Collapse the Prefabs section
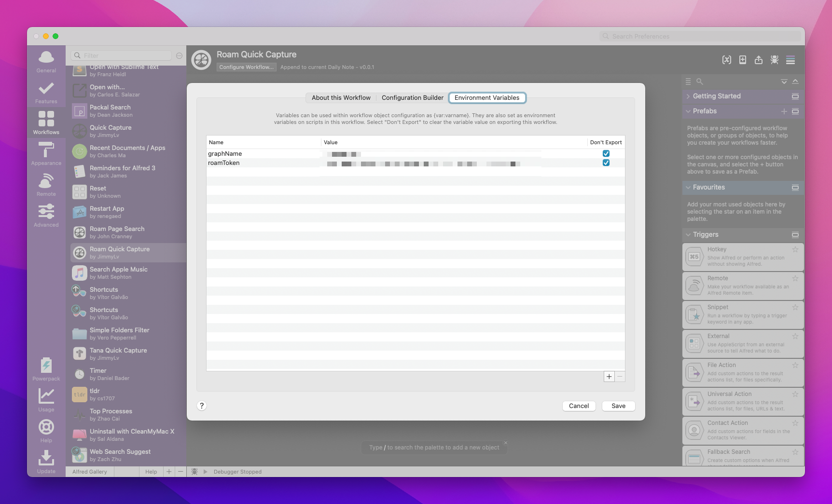 pyautogui.click(x=688, y=111)
